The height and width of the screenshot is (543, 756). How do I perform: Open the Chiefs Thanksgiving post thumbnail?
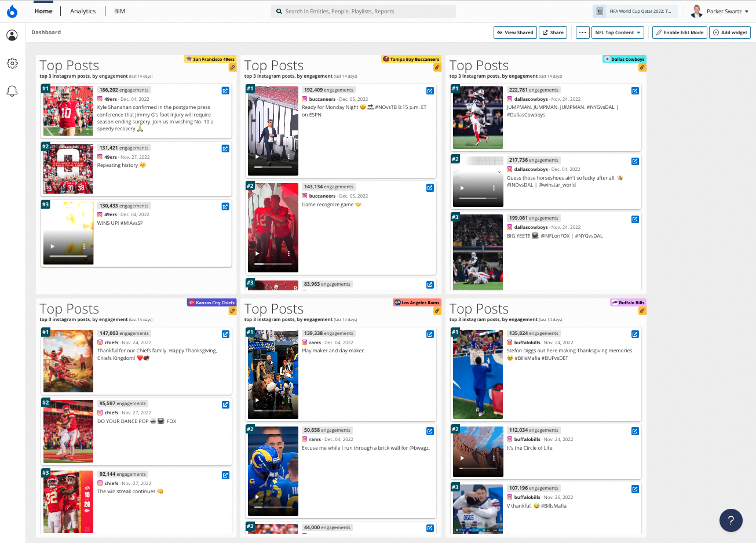tap(68, 361)
